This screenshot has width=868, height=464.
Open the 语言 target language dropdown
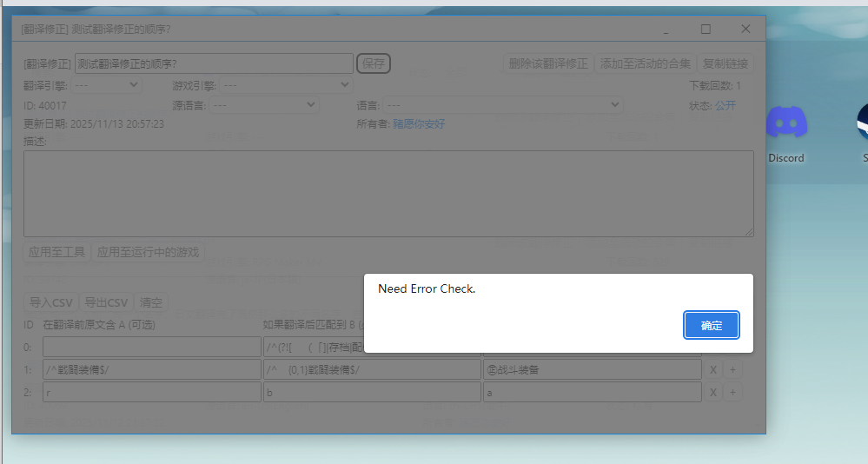[x=503, y=105]
